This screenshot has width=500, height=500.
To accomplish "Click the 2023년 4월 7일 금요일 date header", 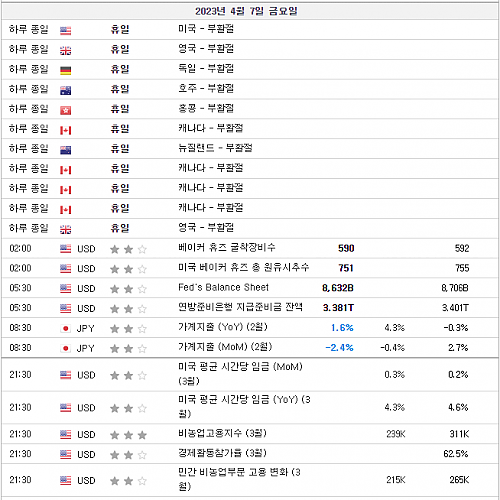I will tap(246, 11).
